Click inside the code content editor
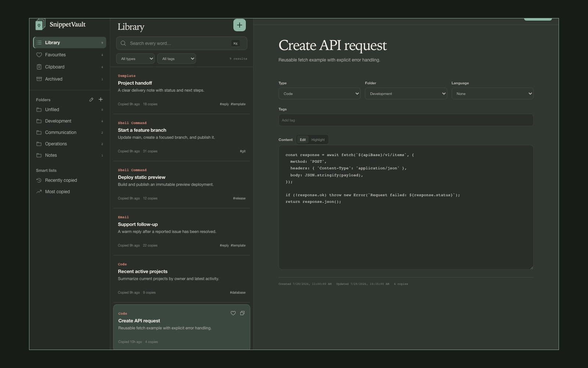The image size is (588, 368). (x=406, y=207)
